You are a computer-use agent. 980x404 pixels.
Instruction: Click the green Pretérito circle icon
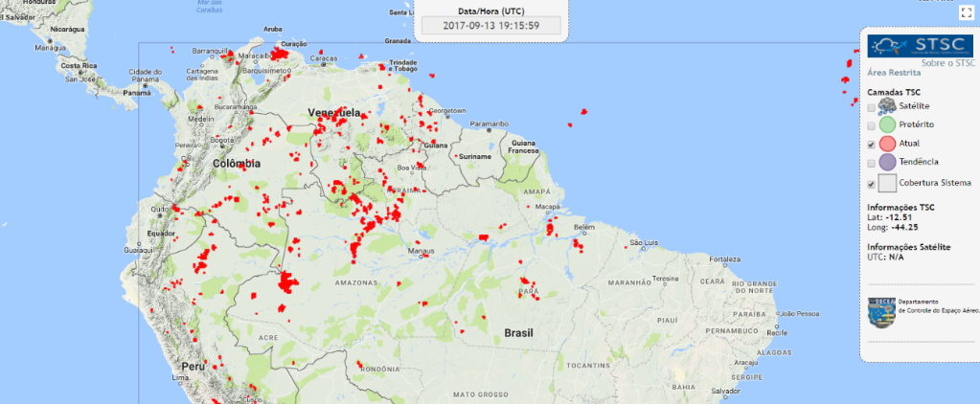click(886, 124)
